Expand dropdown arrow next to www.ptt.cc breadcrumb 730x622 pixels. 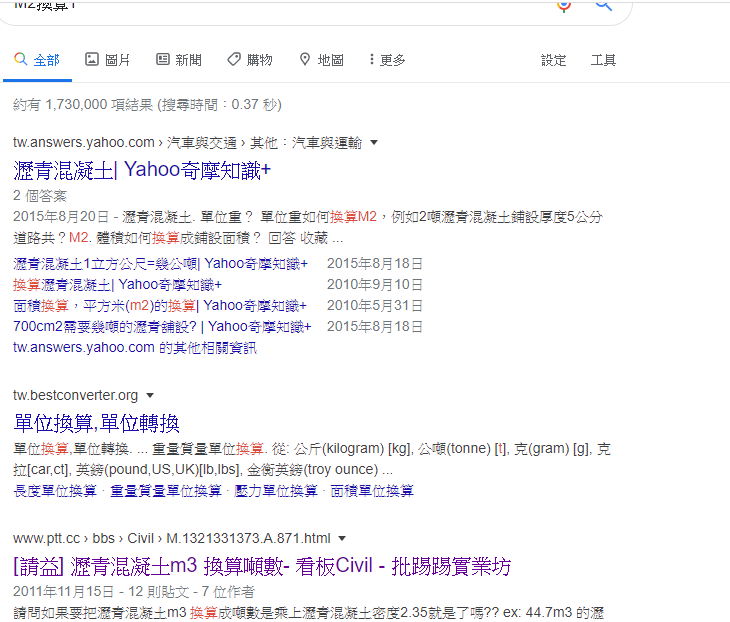(x=342, y=539)
